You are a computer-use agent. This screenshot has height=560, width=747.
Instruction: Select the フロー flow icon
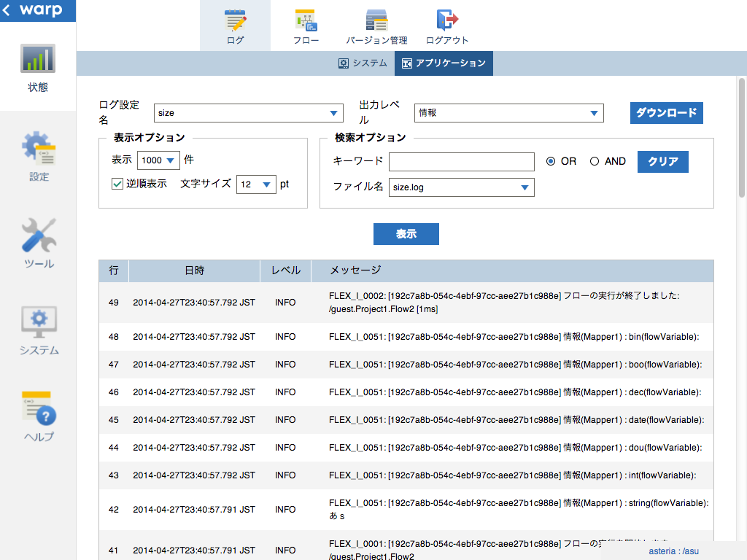coord(306,20)
